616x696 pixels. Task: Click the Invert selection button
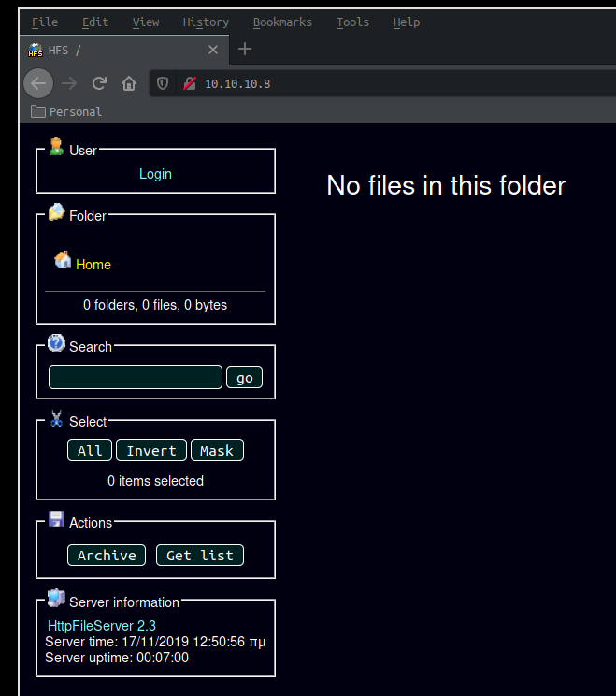(150, 451)
